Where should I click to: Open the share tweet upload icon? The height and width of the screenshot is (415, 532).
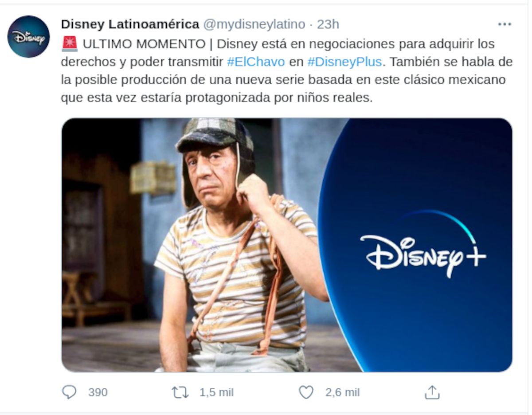click(x=432, y=392)
